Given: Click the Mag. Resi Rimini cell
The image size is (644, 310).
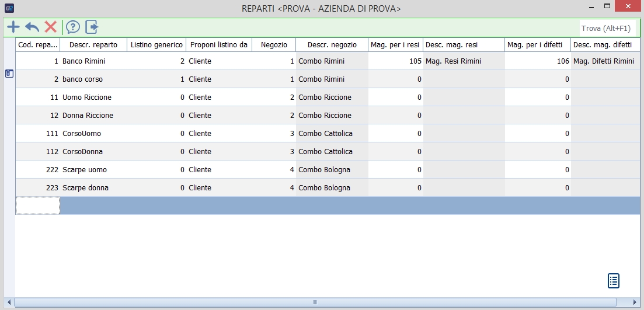Looking at the screenshot, I should (x=464, y=61).
